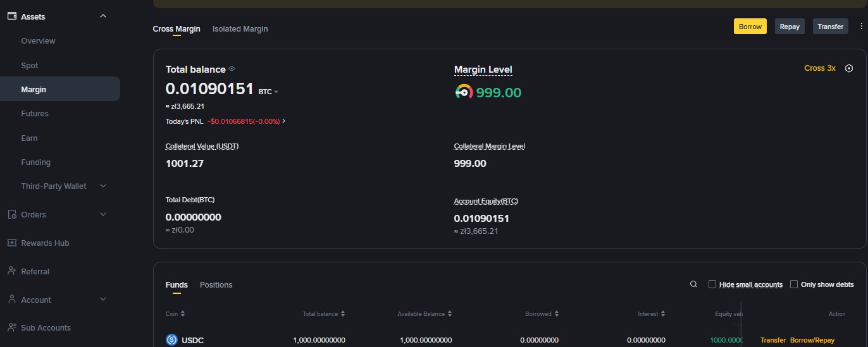Click the Referral sidebar icon
This screenshot has width=868, height=347.
pos(11,271)
